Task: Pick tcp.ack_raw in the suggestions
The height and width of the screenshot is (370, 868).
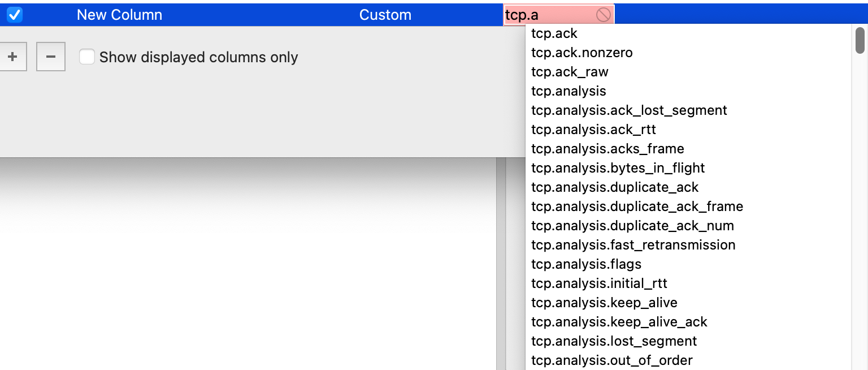Action: [570, 72]
